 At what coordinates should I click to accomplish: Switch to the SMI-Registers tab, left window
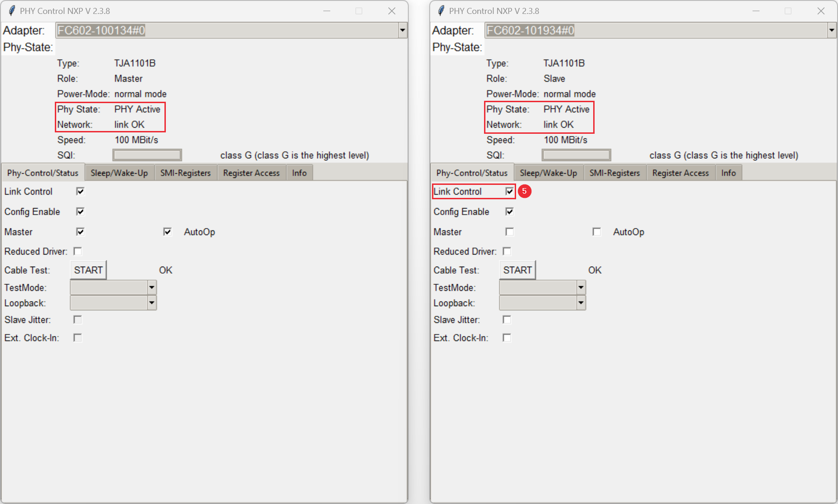coord(185,172)
